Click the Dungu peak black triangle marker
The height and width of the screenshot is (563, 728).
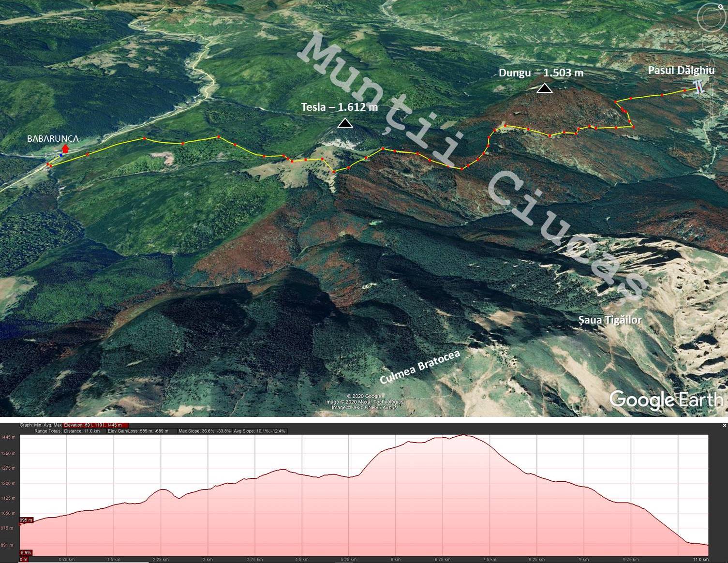(545, 88)
